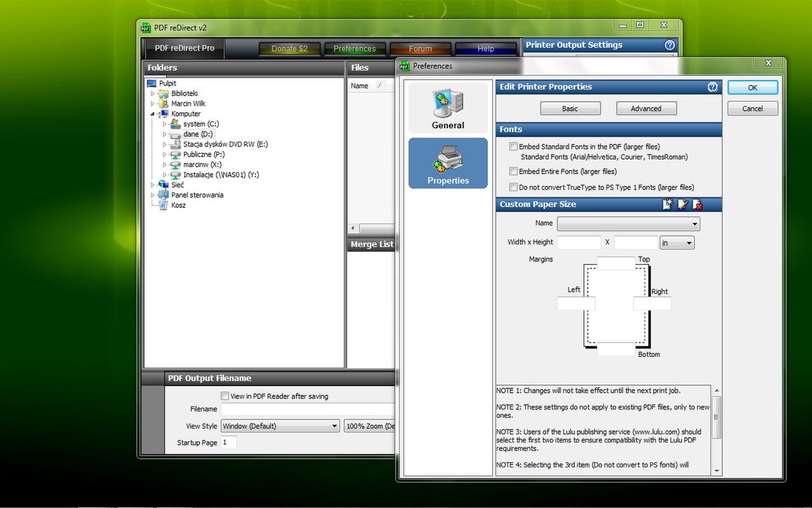Click the Files list left scroll arrow
The width and height of the screenshot is (812, 508).
click(353, 228)
